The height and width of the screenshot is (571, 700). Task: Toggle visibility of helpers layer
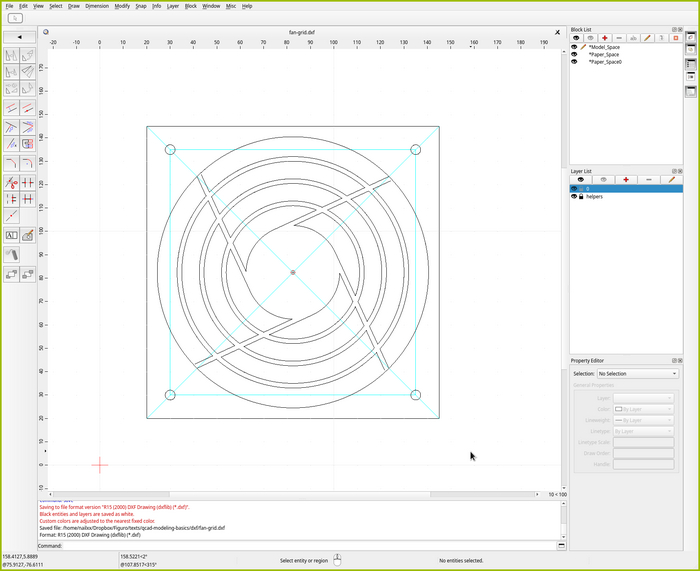pyautogui.click(x=574, y=197)
